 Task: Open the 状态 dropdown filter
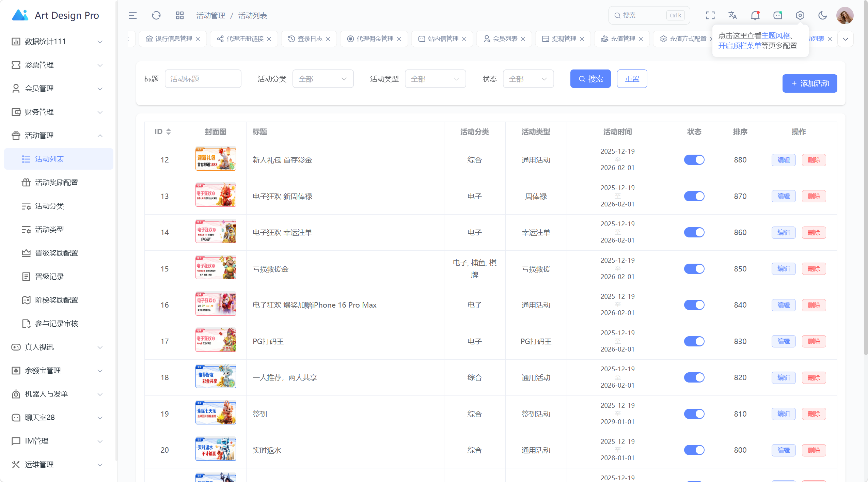click(528, 79)
